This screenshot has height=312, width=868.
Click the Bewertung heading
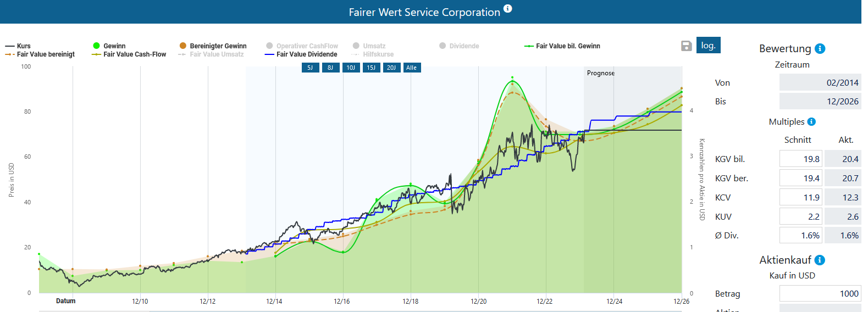[785, 48]
